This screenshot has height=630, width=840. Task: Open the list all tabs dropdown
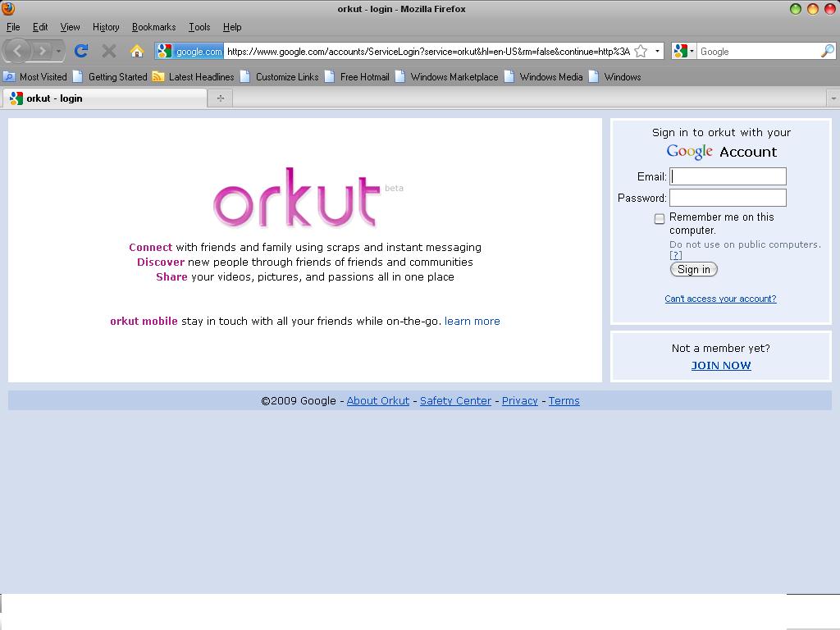(x=833, y=98)
